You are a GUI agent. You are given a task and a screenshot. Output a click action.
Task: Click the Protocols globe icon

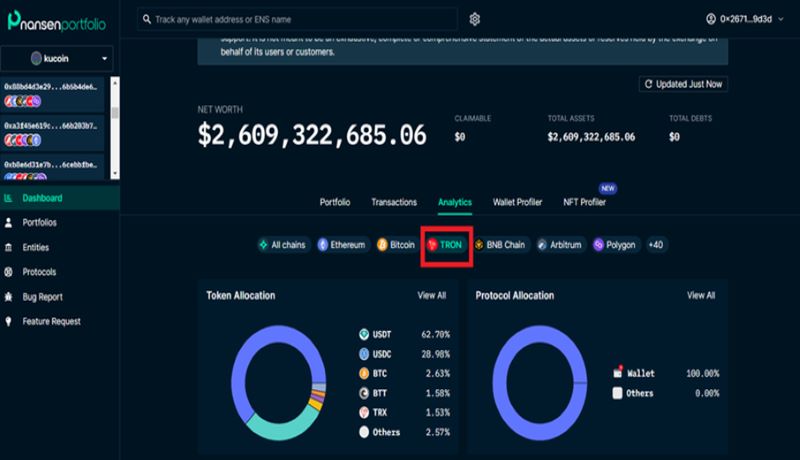click(8, 272)
